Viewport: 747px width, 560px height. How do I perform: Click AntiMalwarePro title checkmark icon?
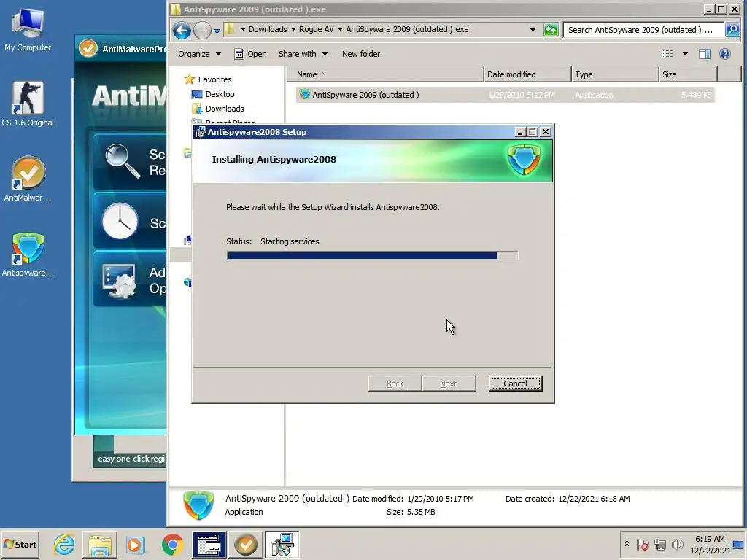[x=88, y=48]
